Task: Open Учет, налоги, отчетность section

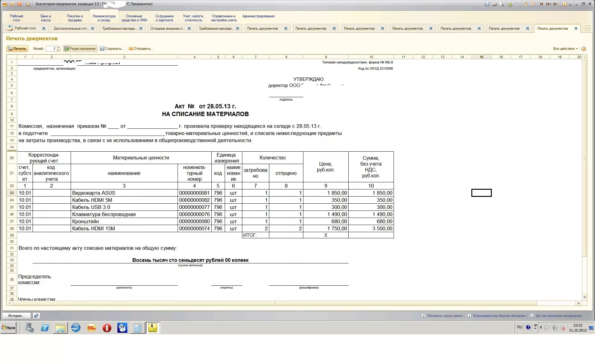Action: point(193,18)
